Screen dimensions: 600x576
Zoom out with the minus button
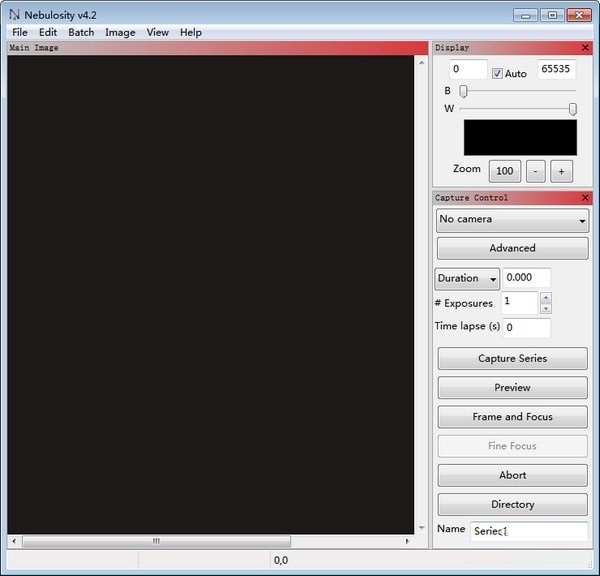tap(535, 171)
